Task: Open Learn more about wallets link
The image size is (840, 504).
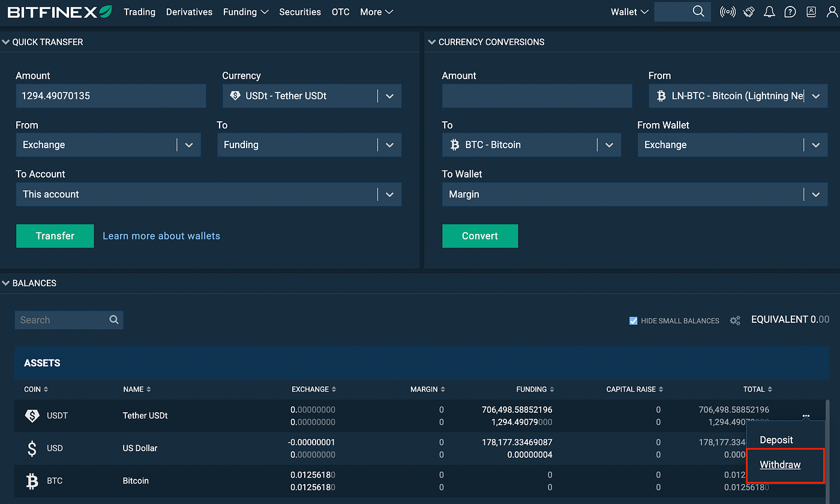Action: pos(161,236)
